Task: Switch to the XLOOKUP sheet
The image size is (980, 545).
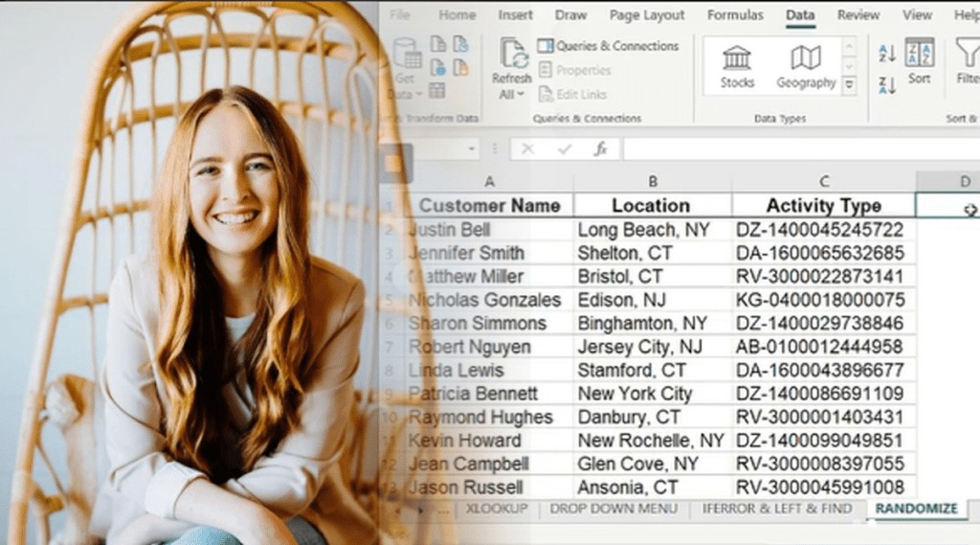Action: click(x=496, y=509)
